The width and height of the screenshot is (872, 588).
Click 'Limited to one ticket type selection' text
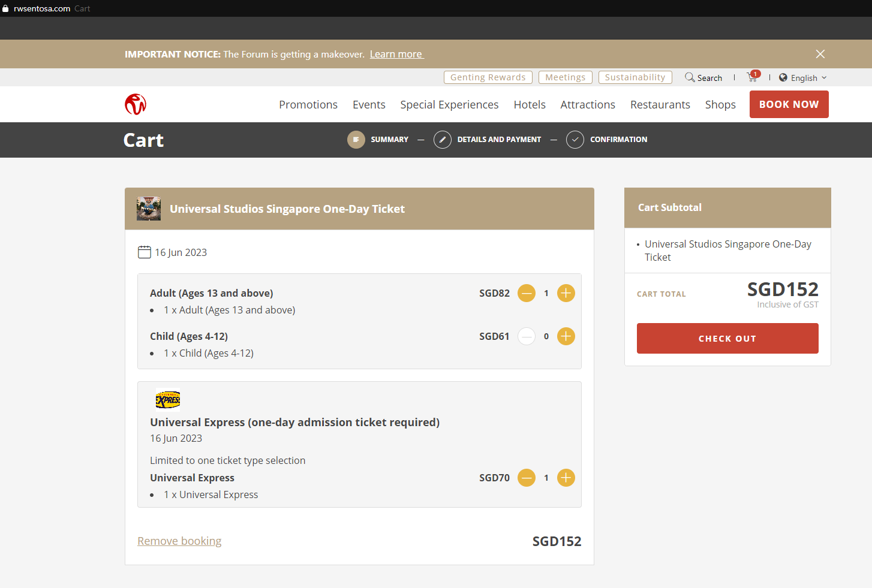click(x=228, y=460)
